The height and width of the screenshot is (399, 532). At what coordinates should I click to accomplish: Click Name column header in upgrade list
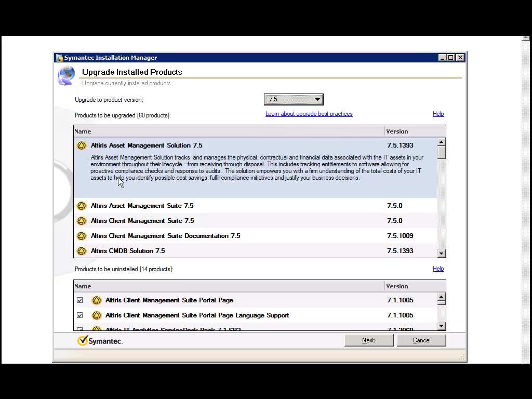point(229,131)
